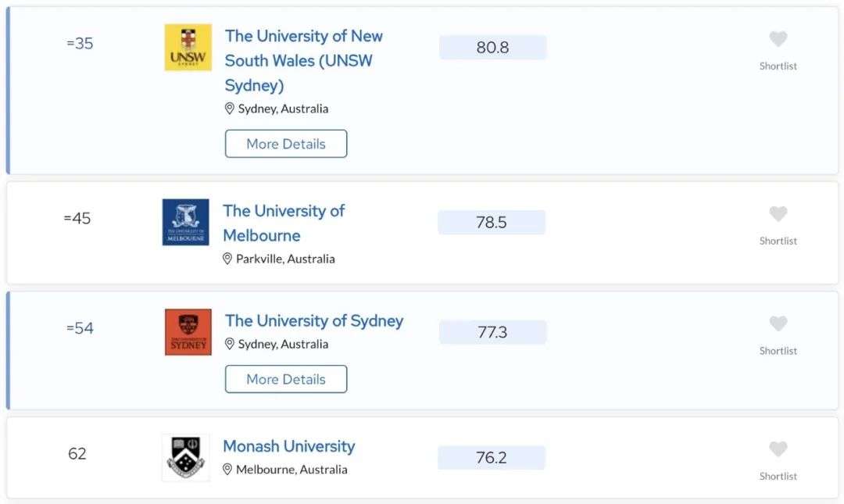Expand More Details for UNSW Sydney
This screenshot has width=844, height=504.
tap(286, 144)
